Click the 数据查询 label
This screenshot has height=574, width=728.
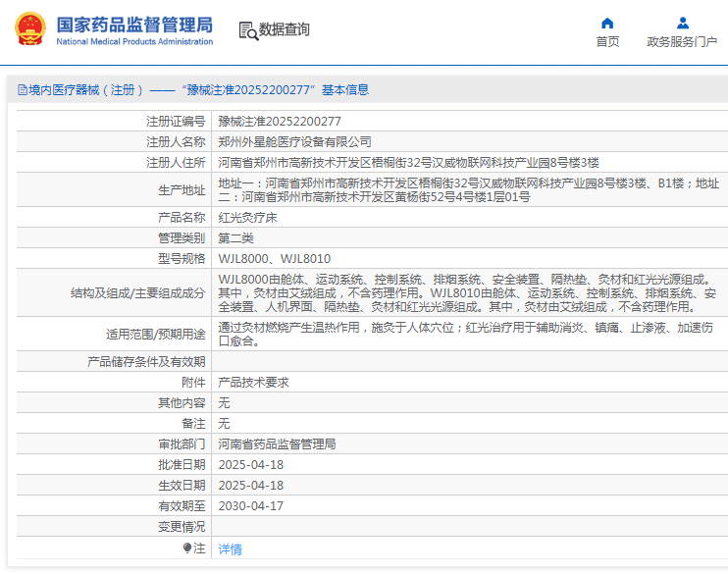click(x=284, y=29)
